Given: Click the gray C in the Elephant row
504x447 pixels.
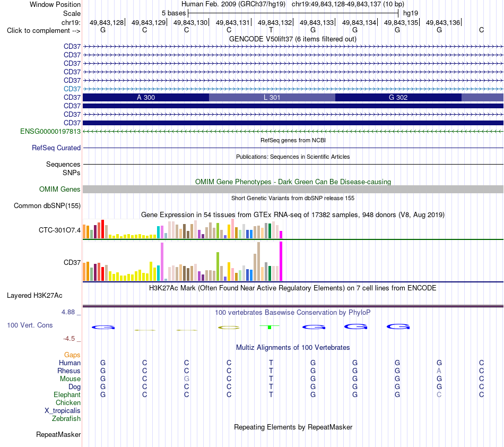Looking at the screenshot, I should (439, 394).
